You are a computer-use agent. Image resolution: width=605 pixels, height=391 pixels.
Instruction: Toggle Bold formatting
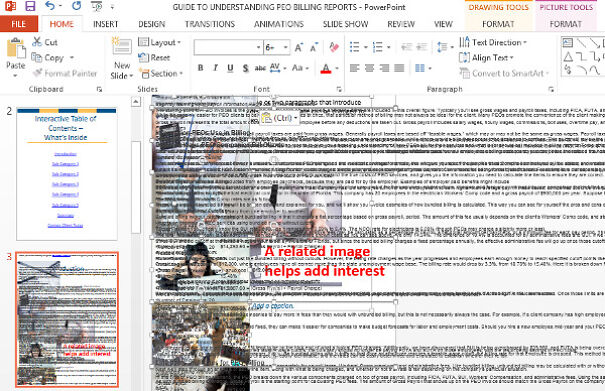(200, 68)
